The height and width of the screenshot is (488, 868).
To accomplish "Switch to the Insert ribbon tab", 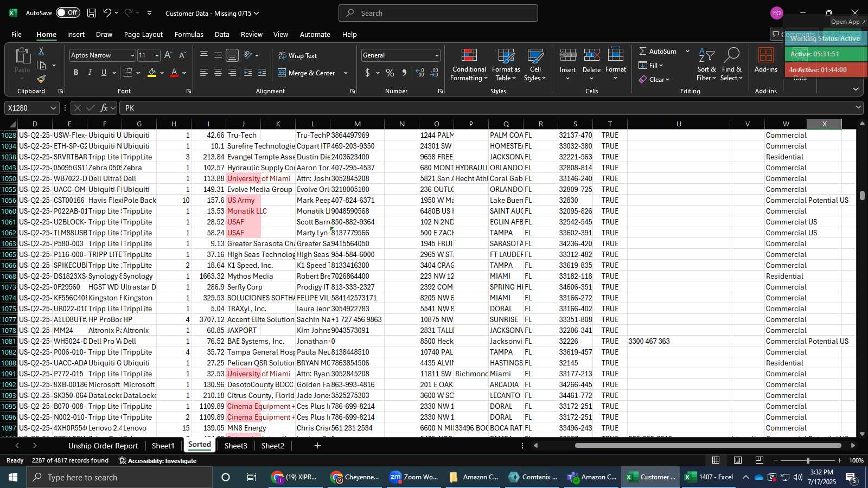I will (76, 34).
